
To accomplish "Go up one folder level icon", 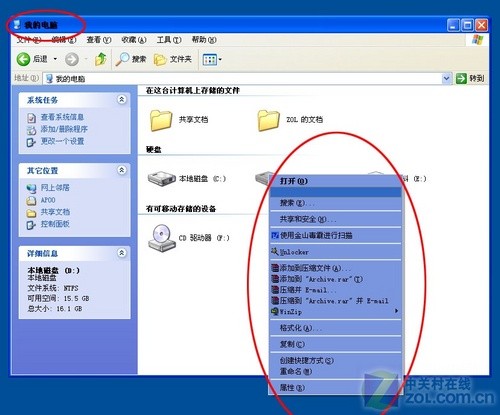I will click(x=101, y=59).
